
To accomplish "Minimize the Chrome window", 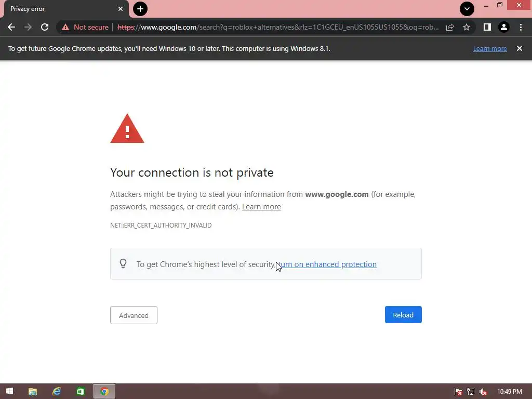I will (486, 5).
